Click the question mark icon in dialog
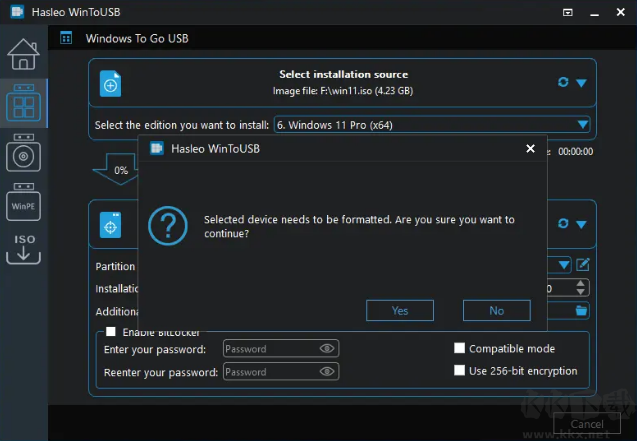 coord(167,226)
